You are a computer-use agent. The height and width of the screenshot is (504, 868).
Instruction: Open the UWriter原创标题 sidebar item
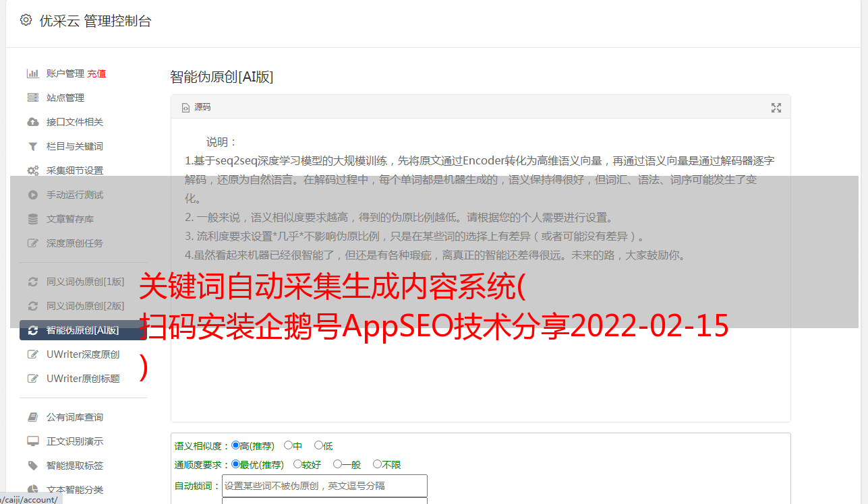83,379
